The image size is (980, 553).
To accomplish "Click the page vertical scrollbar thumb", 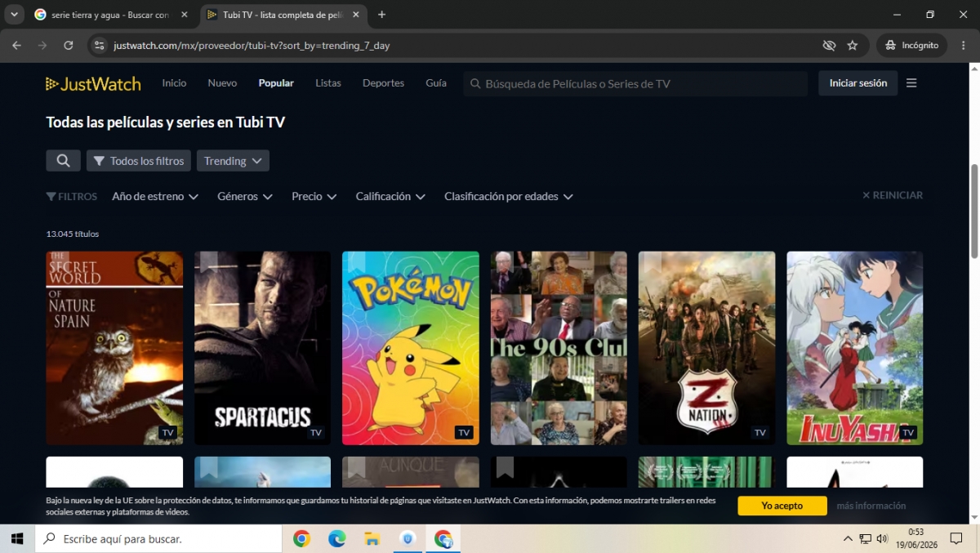I will coord(973,211).
